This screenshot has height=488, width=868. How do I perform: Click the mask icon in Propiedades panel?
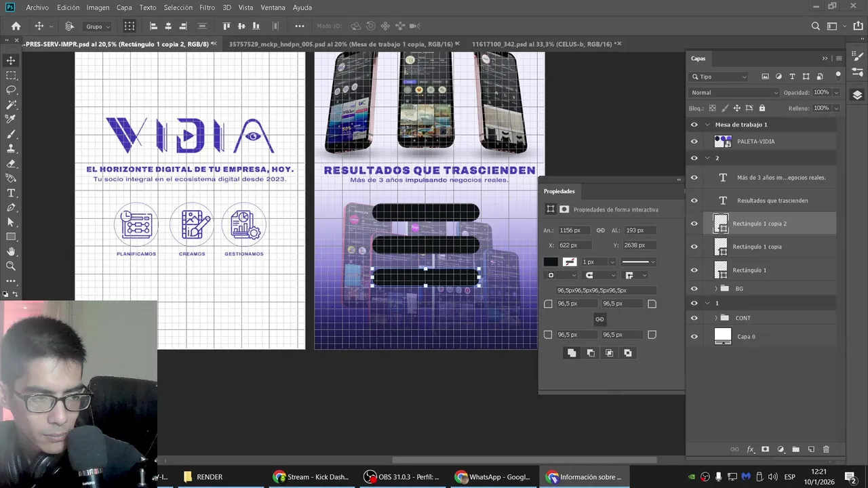click(x=564, y=209)
